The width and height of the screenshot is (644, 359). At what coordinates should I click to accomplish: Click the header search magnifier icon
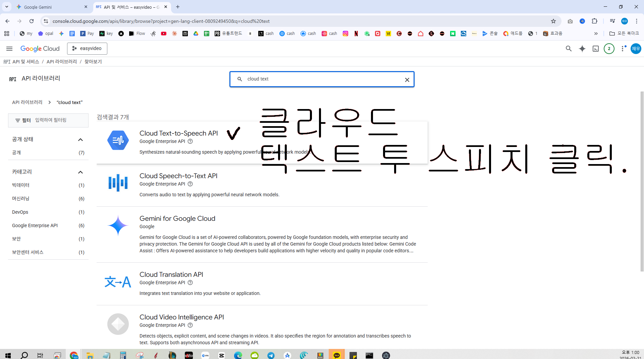point(569,49)
